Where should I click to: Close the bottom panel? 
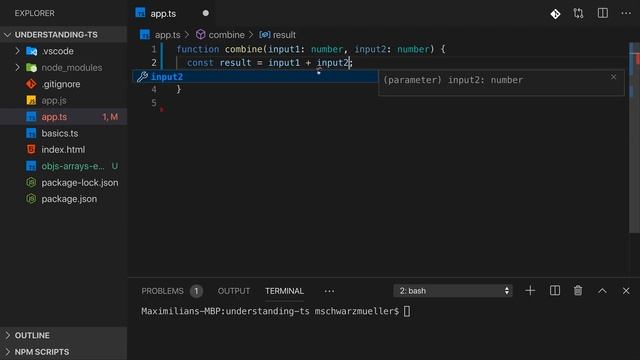626,291
